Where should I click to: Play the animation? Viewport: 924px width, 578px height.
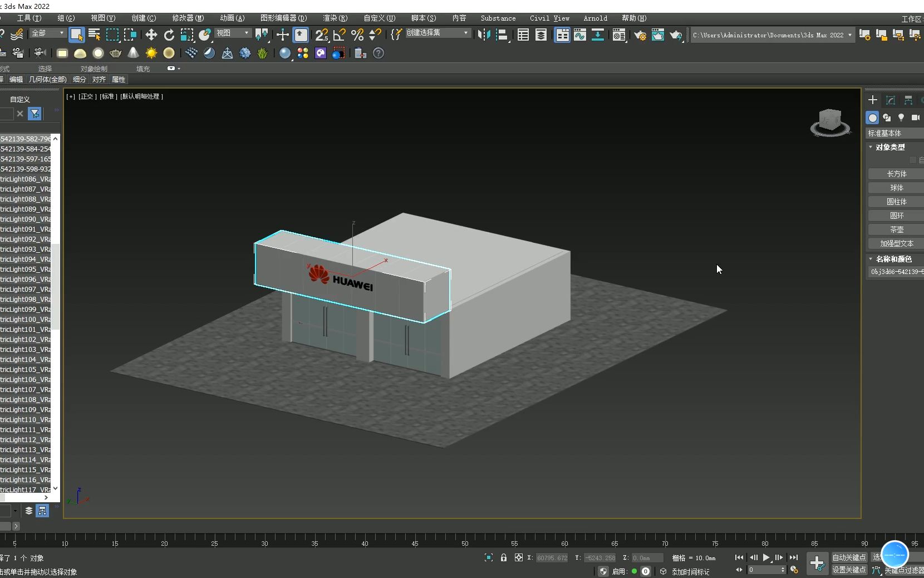766,557
